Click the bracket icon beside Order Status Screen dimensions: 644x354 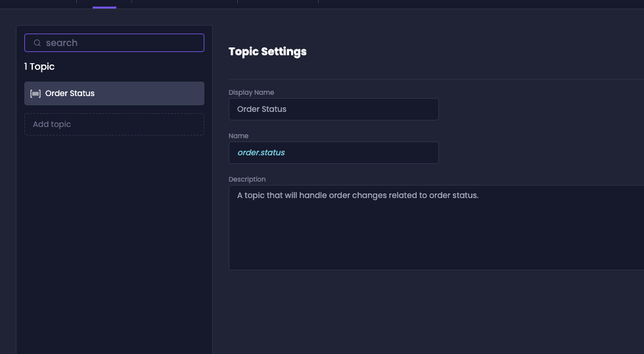click(35, 93)
